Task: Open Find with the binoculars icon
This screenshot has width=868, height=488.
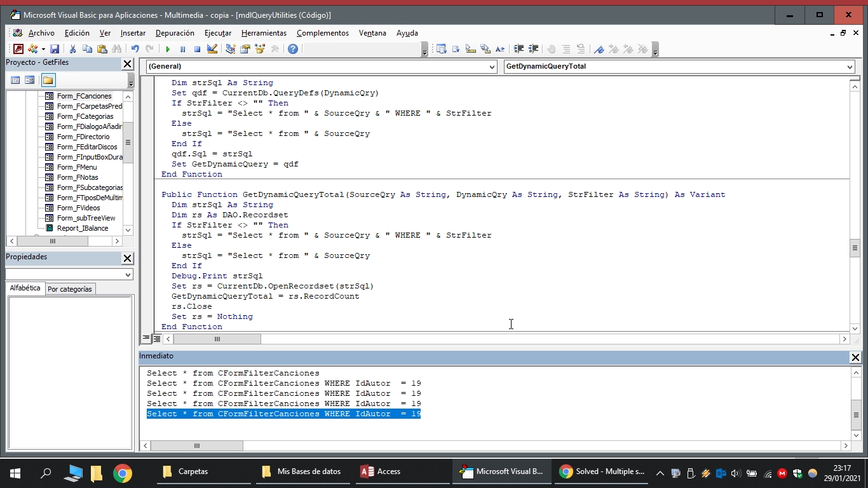Action: pos(116,49)
